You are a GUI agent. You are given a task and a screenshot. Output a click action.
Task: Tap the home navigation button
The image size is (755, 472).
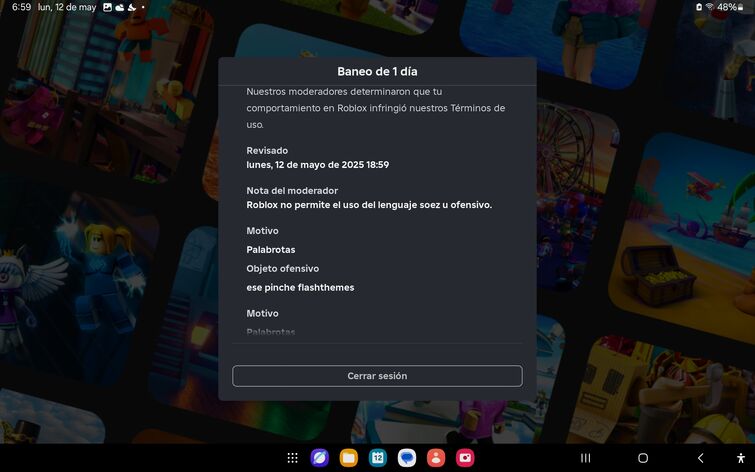pos(643,458)
